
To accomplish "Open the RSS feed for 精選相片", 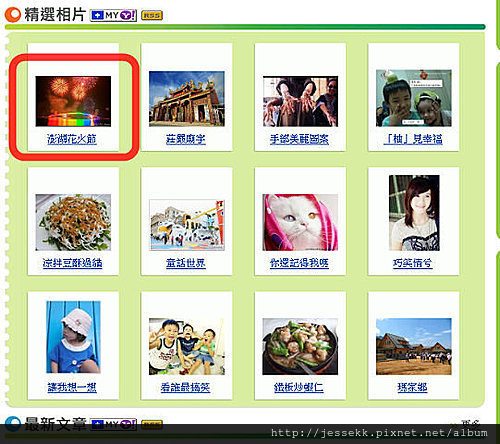I will point(152,15).
